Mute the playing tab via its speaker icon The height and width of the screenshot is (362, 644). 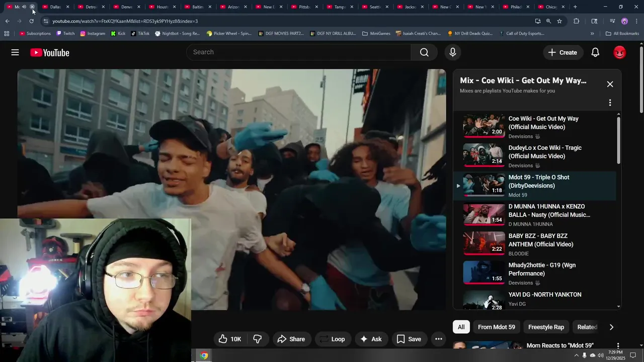(x=24, y=7)
